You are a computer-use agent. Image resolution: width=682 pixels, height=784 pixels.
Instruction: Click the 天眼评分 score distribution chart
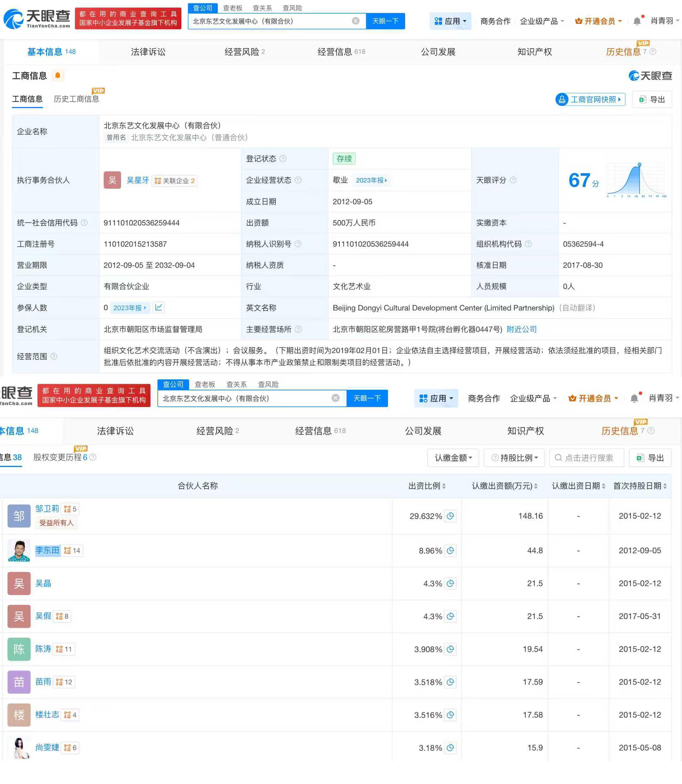pos(636,180)
